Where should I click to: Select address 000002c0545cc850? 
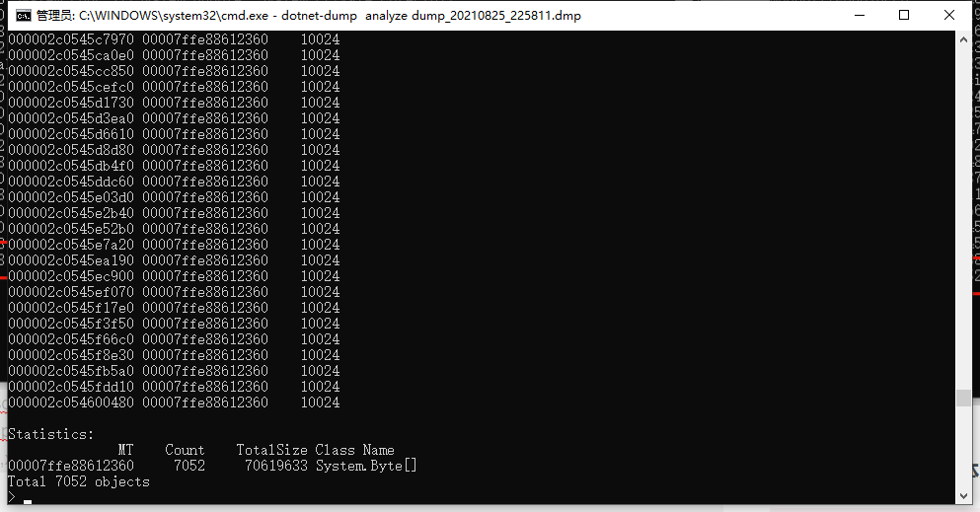point(71,71)
